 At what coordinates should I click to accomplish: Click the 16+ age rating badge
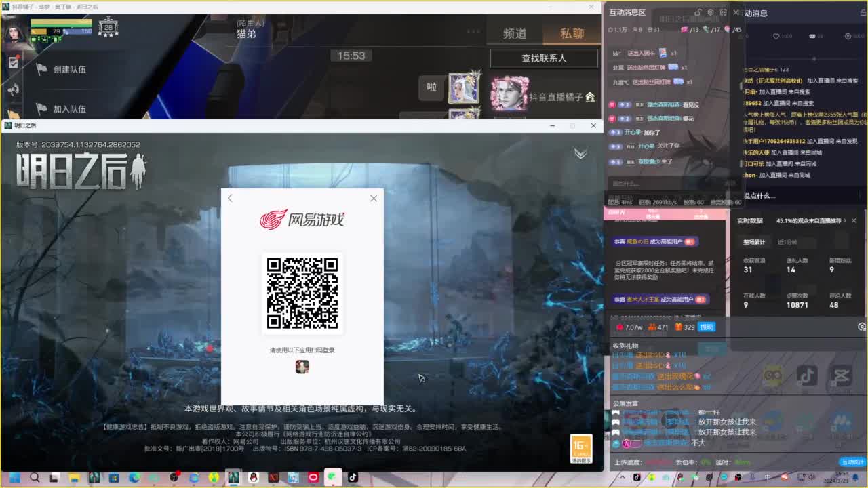581,448
